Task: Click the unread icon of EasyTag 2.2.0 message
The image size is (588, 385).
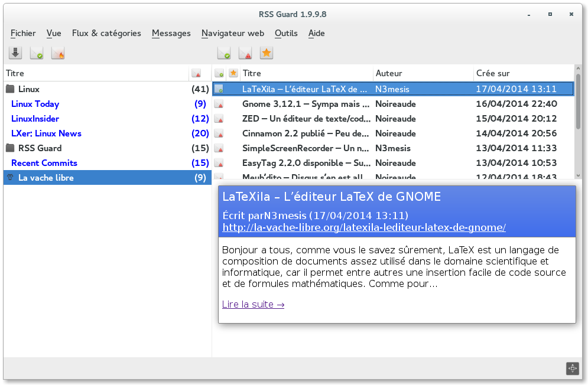Action: (219, 163)
